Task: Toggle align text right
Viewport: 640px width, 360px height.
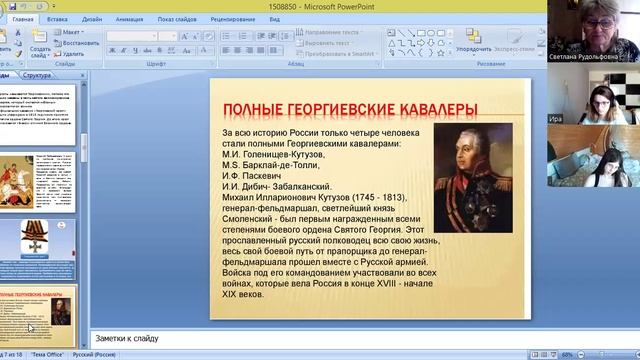Action: click(249, 50)
